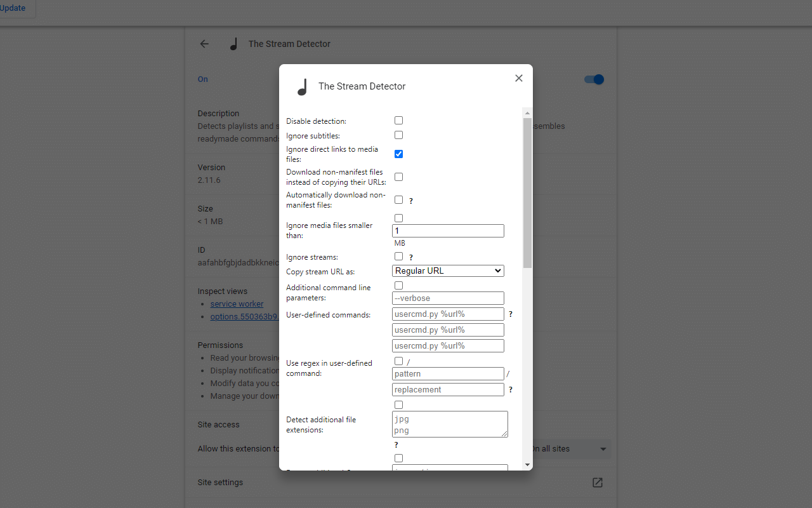
Task: Click the Site settings row text
Action: pos(220,483)
